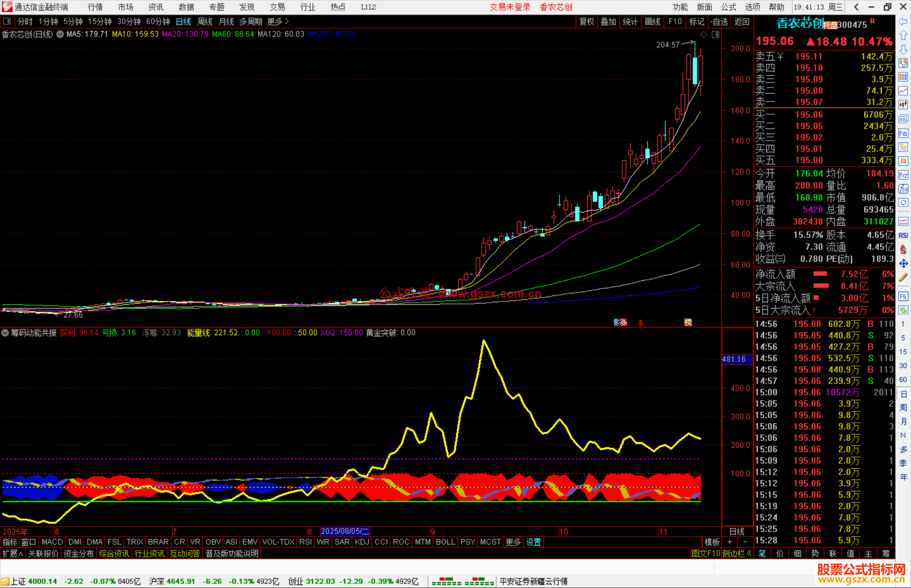
Task: Click the formula f(x) sidebar icon
Action: coord(903,189)
